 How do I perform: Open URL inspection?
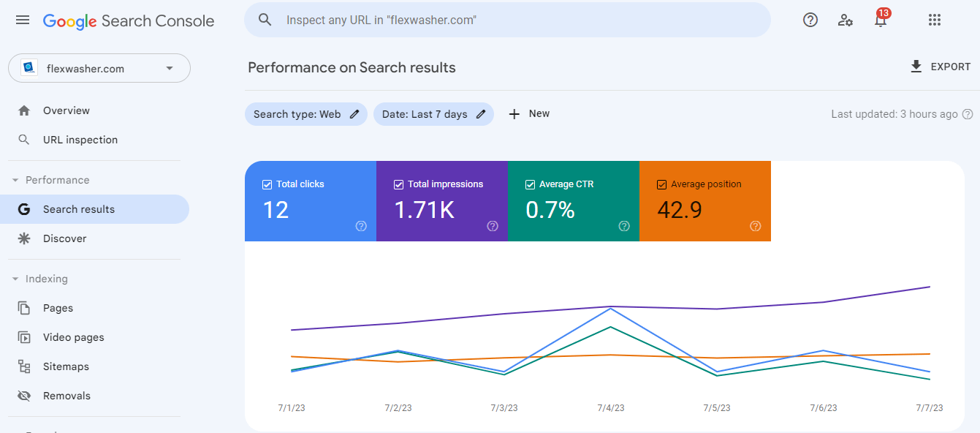[x=95, y=140]
